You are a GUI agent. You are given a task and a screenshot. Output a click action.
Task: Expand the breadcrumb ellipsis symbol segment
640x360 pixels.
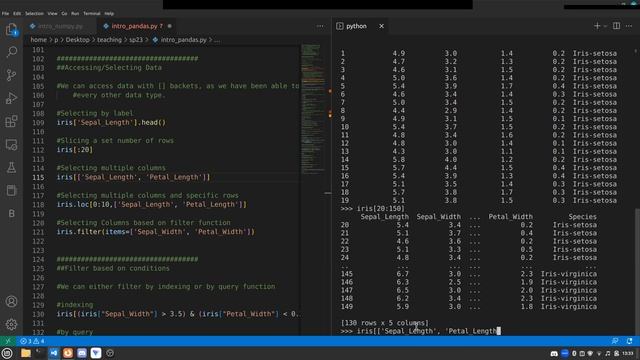(217, 40)
